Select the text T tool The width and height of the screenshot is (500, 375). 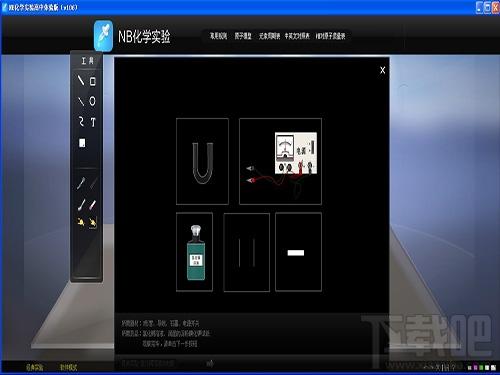coord(93,122)
